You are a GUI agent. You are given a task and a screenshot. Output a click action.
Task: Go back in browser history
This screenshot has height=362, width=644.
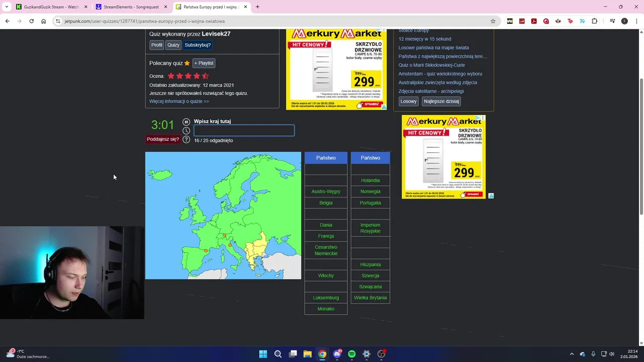[7, 21]
